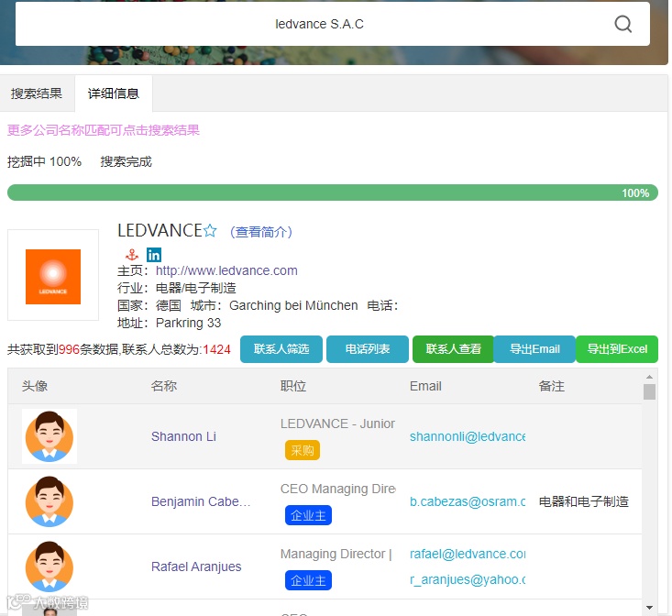Click the 996 data count number
672x616 pixels.
69,349
